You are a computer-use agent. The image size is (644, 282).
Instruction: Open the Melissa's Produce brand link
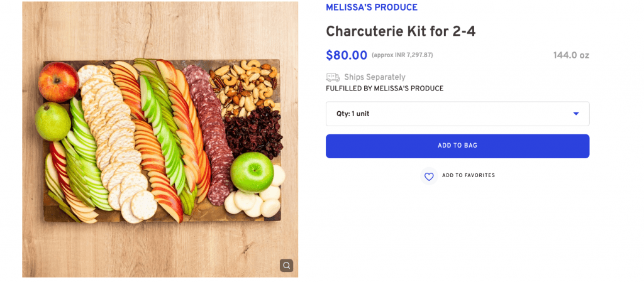371,8
